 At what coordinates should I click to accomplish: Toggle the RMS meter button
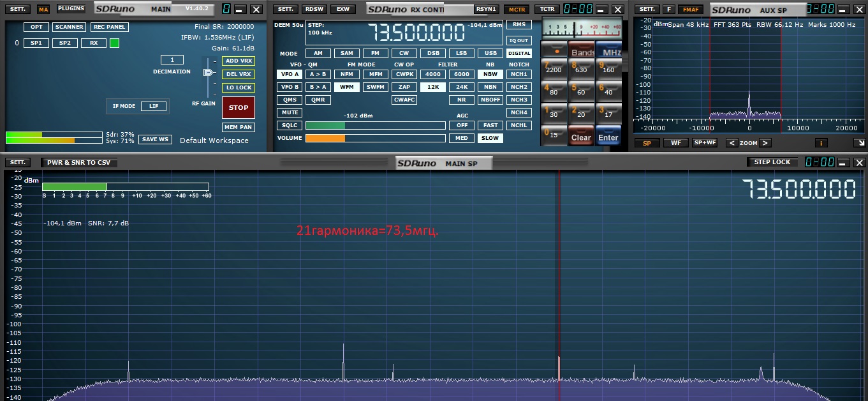click(x=519, y=25)
